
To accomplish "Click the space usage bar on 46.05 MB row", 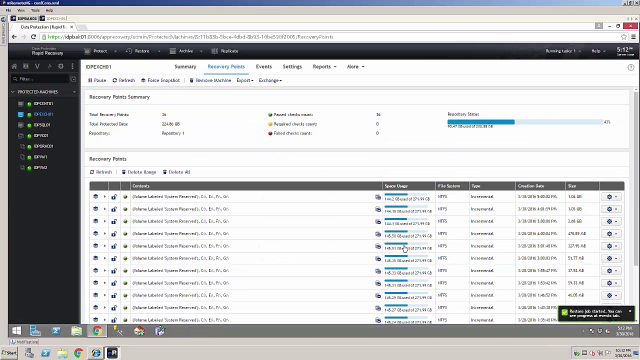I will pyautogui.click(x=406, y=293).
